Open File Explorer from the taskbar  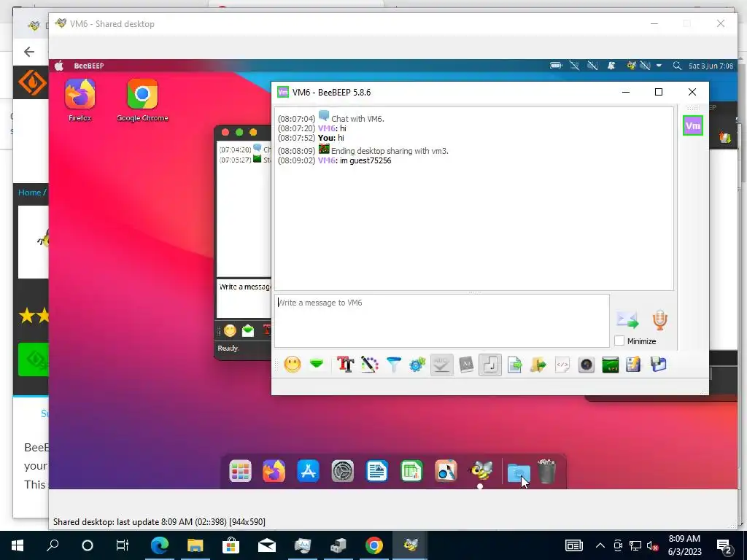tap(196, 545)
